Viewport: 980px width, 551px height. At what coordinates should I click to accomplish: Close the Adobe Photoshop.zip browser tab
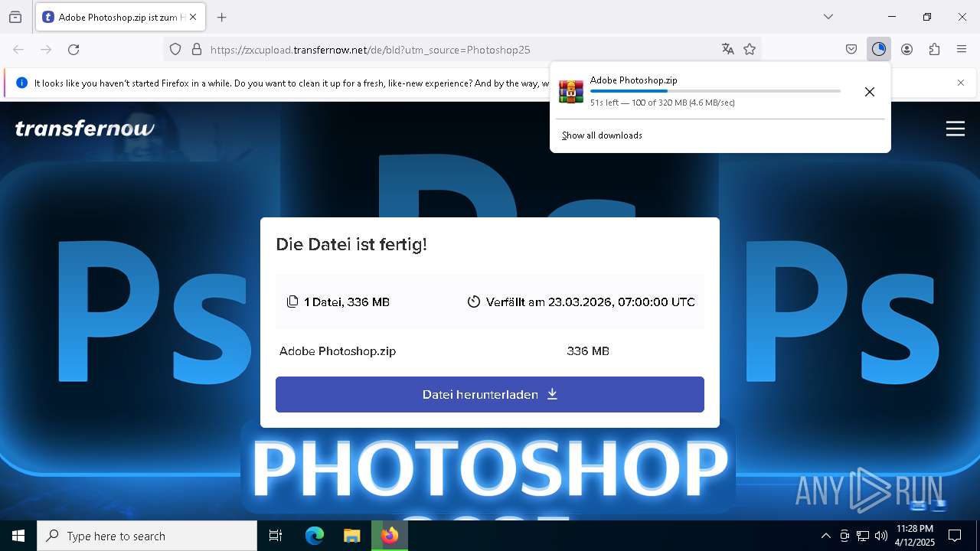(193, 17)
